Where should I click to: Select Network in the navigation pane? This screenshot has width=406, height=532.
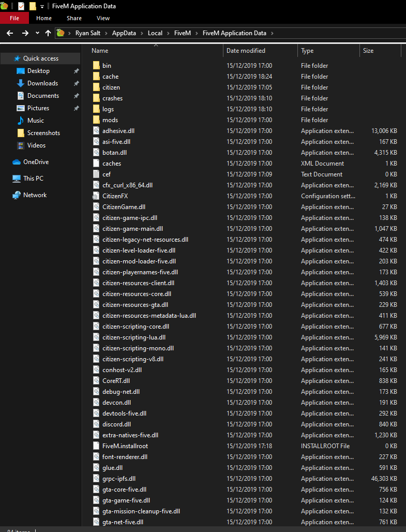35,195
